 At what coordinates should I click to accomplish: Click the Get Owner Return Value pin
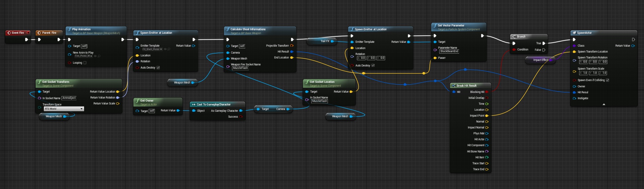178,110
